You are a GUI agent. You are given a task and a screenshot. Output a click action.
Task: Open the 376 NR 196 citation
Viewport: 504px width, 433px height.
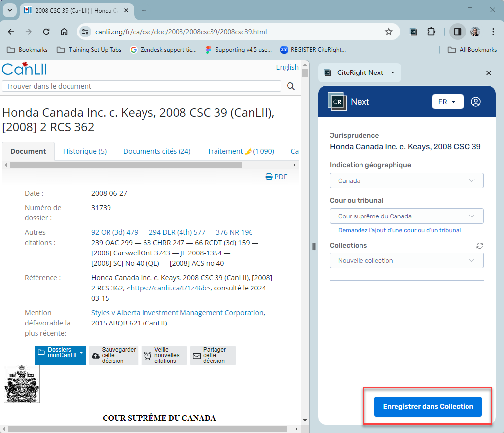point(234,232)
